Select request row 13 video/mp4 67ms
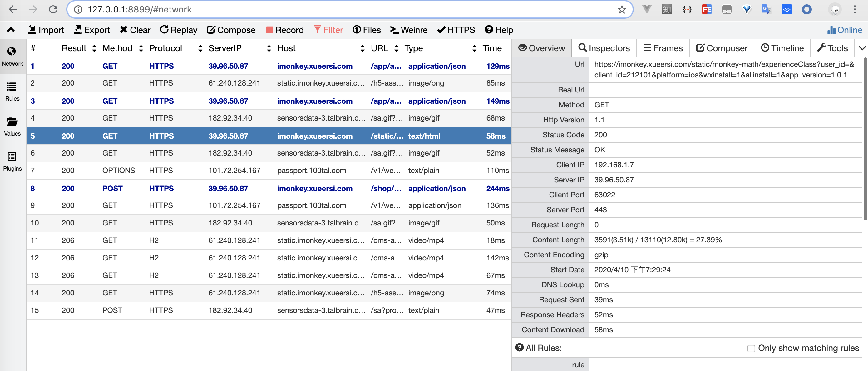Viewport: 868px width, 371px height. coord(269,276)
